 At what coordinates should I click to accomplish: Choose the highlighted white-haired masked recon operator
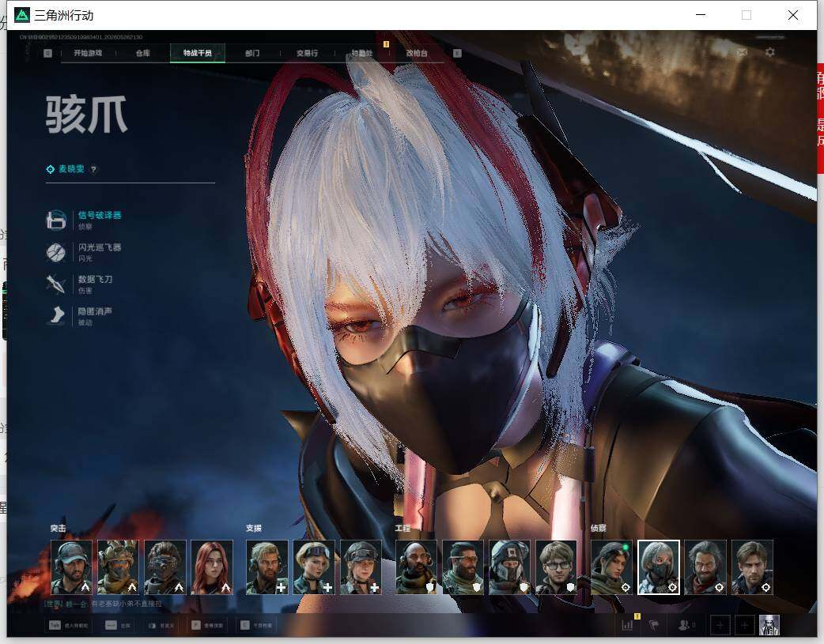(659, 567)
